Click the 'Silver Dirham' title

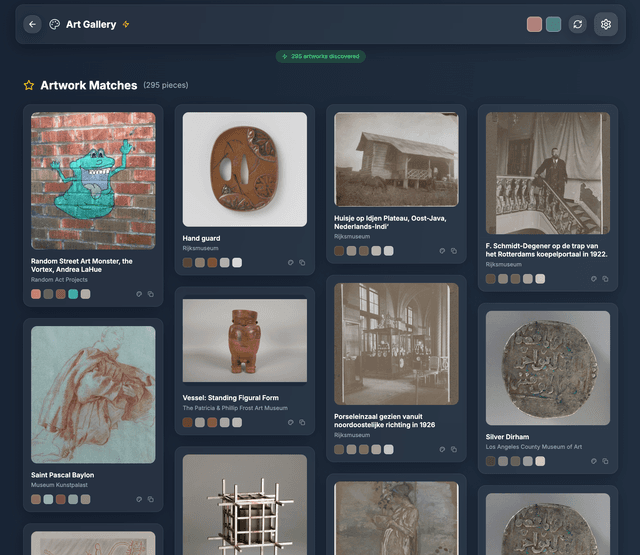[x=507, y=437]
